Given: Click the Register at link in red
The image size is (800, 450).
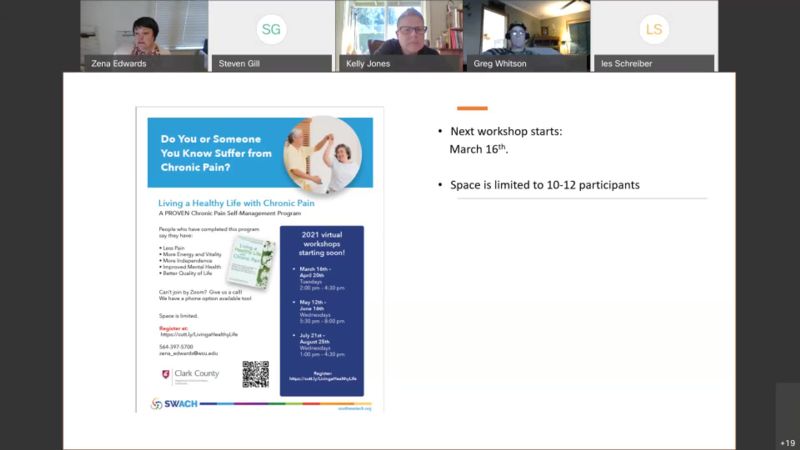Looking at the screenshot, I should tap(174, 327).
